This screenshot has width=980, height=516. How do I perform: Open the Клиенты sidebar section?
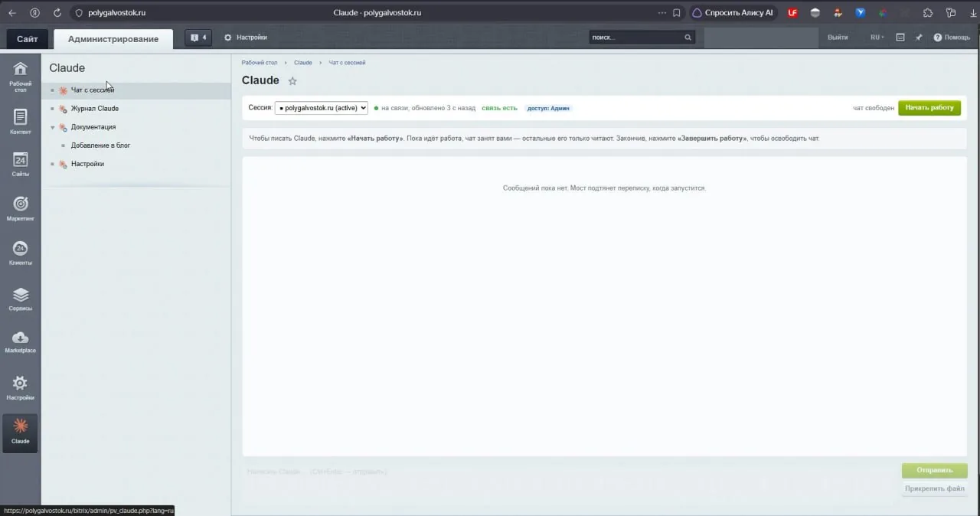pyautogui.click(x=20, y=253)
